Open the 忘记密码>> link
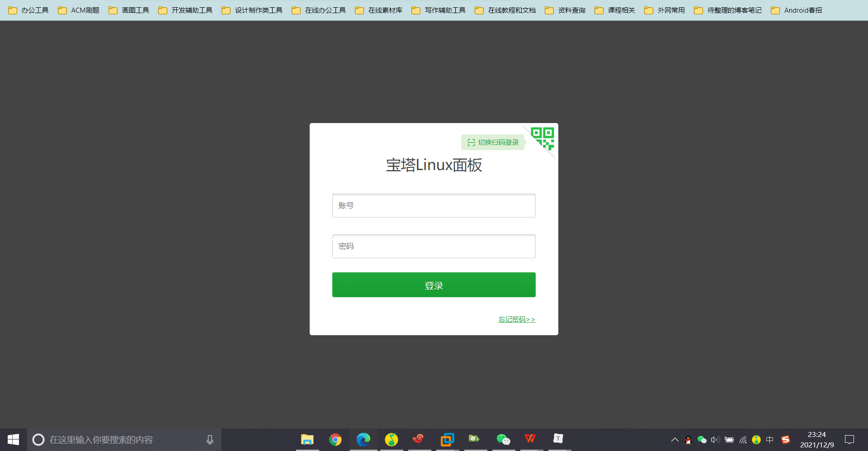 click(x=517, y=319)
